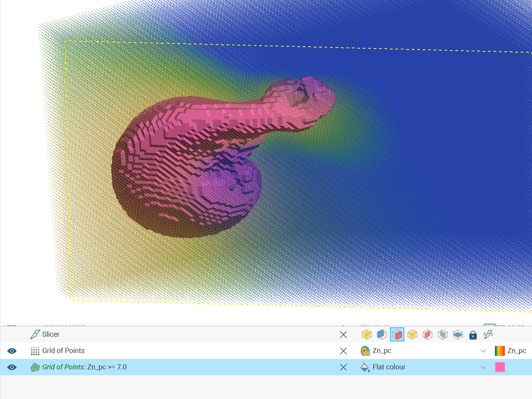532x399 pixels.
Task: Select the yellow diagonal-plane slicer icon
Action: [412, 335]
